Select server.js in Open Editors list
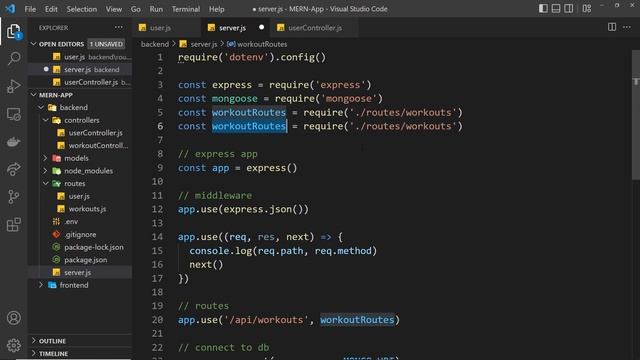 pos(80,69)
